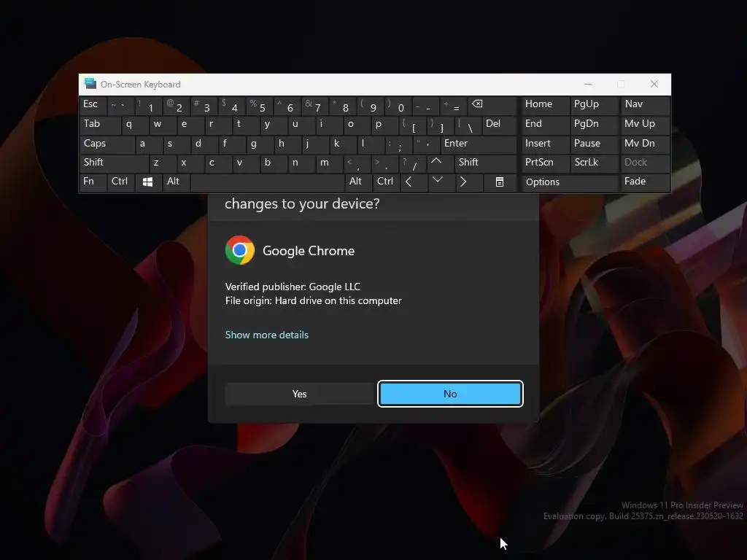Click the Enter key
The width and height of the screenshot is (747, 560).
[479, 144]
